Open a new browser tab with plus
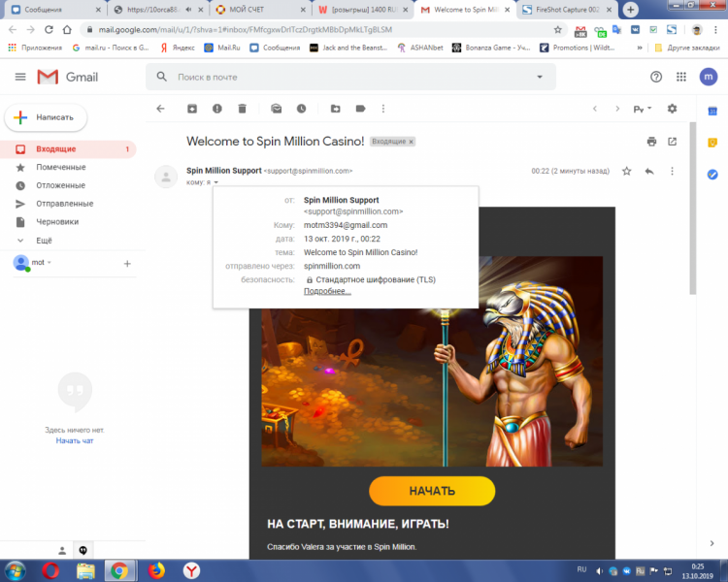This screenshot has width=728, height=582. click(631, 10)
